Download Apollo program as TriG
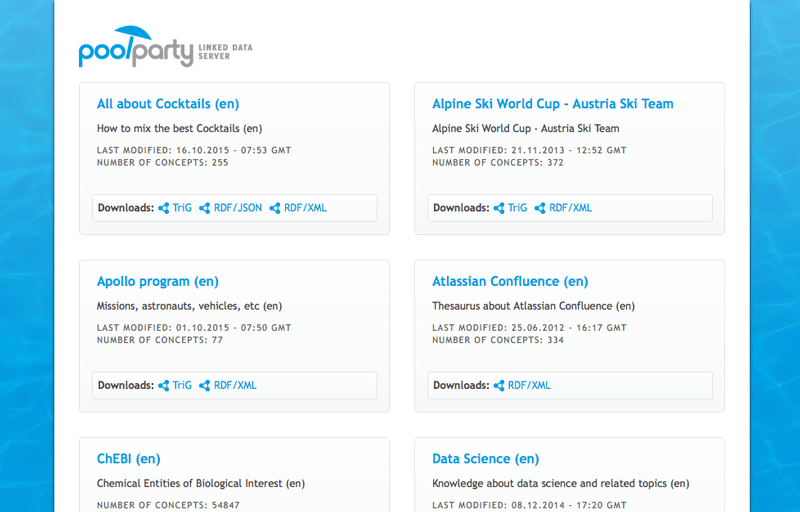 (x=182, y=385)
